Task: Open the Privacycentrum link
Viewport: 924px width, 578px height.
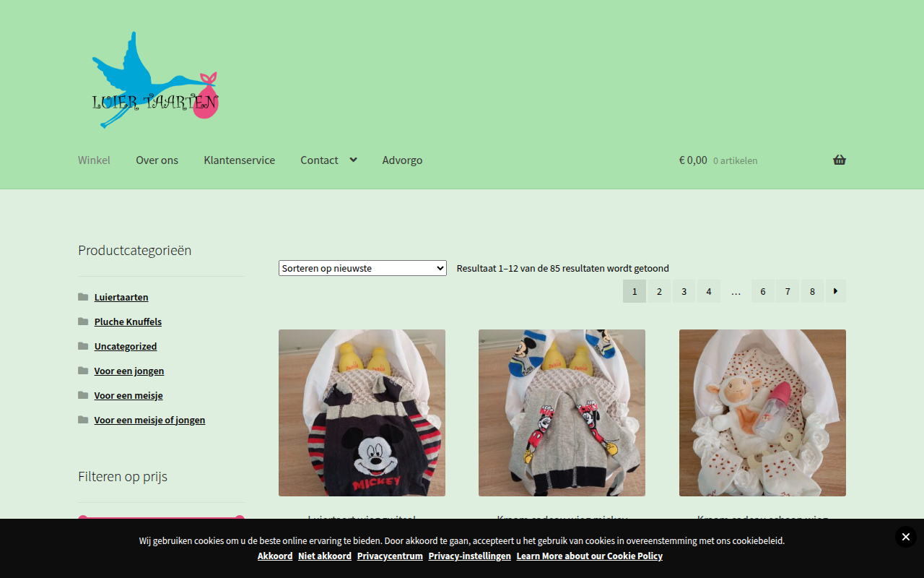Action: [390, 556]
